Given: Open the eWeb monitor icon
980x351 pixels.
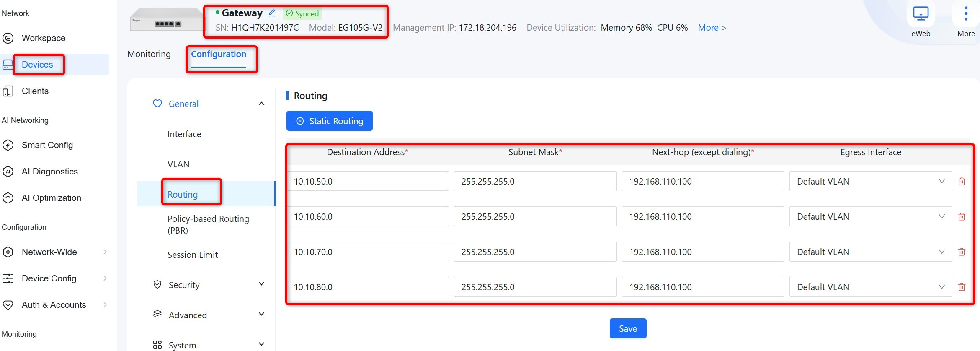Looking at the screenshot, I should tap(921, 14).
